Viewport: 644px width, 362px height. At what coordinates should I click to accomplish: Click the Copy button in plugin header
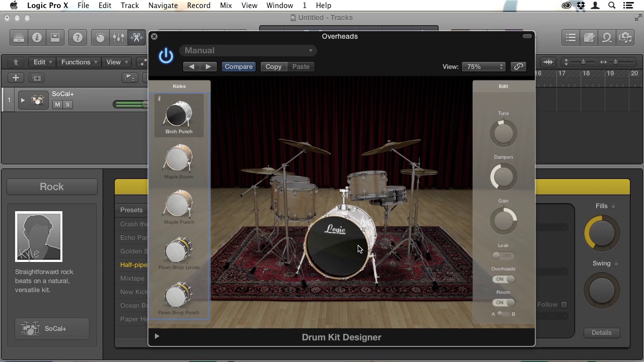pos(274,66)
